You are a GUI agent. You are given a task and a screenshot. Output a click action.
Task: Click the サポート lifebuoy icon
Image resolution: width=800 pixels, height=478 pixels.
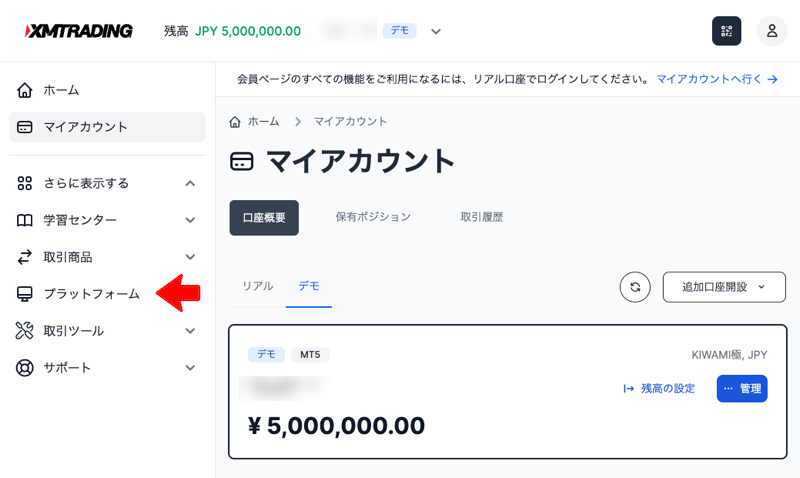(24, 368)
